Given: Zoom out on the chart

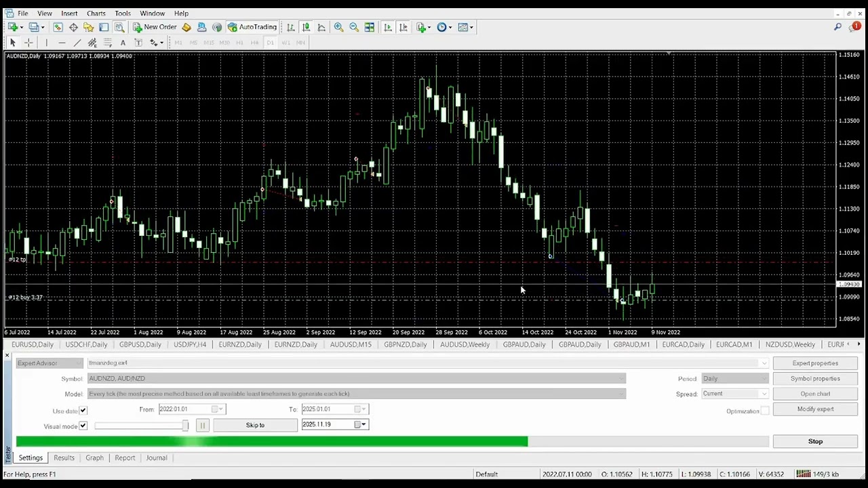Looking at the screenshot, I should pos(354,27).
